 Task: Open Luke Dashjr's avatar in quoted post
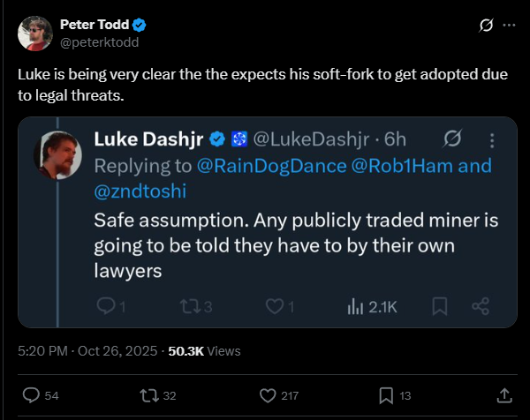(x=58, y=155)
